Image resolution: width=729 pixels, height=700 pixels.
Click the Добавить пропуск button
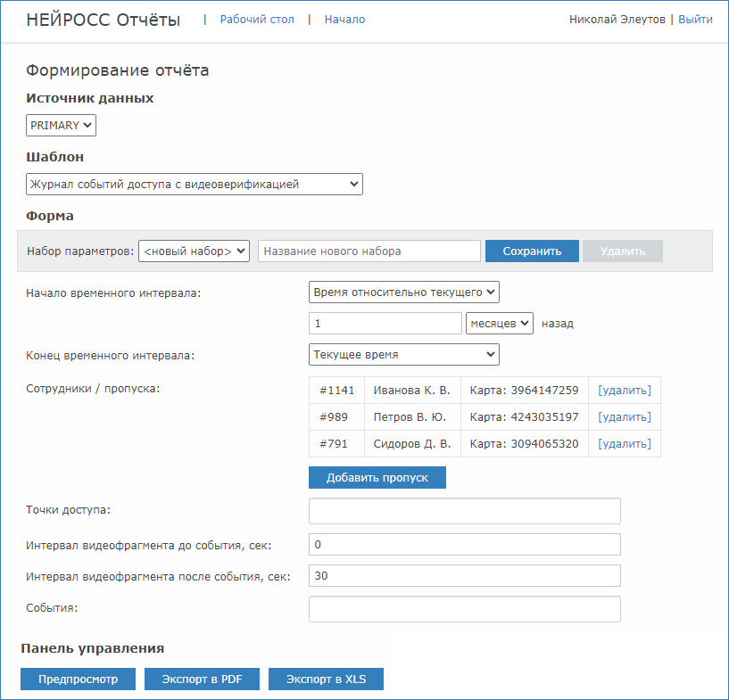point(377,478)
